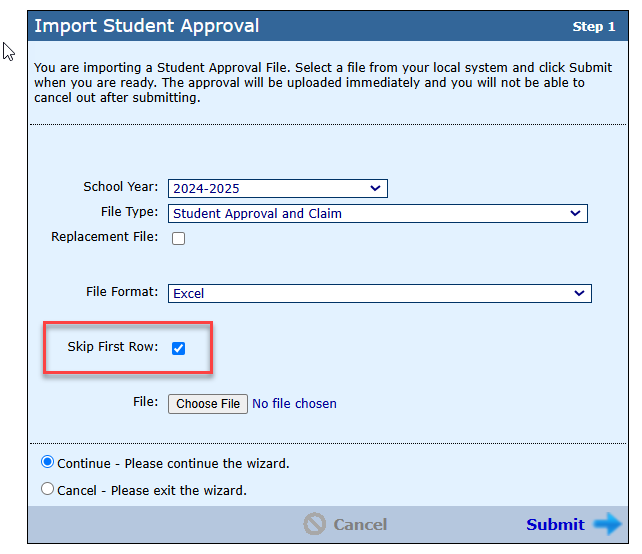This screenshot has height=554, width=642.
Task: Click the 'No file chosen' text
Action: 294,404
